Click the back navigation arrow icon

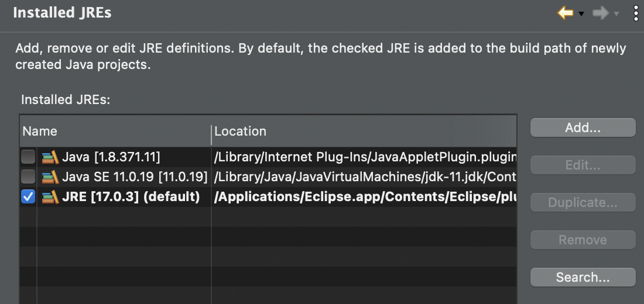tap(565, 13)
